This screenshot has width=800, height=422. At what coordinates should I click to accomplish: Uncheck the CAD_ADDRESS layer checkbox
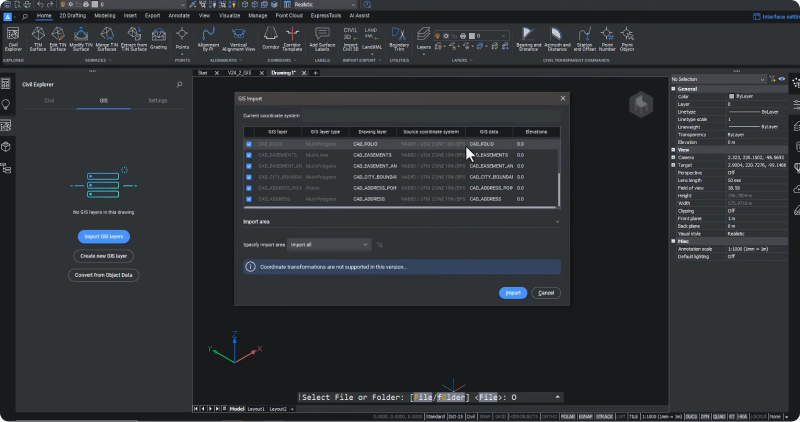249,199
